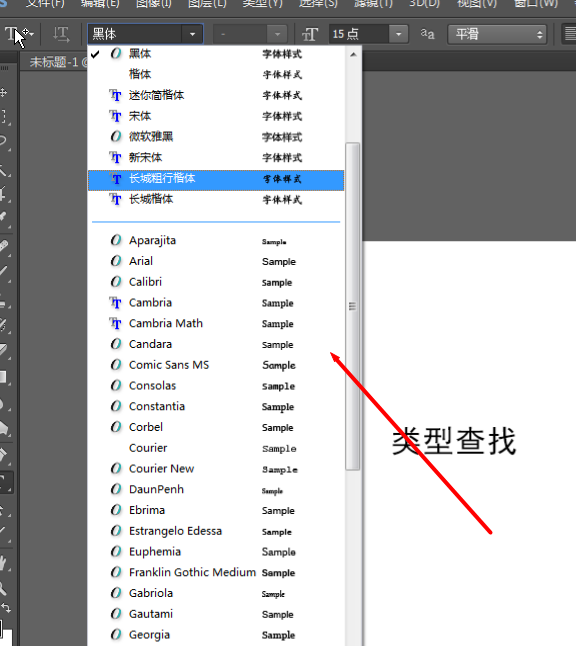Open the 编辑(E) menu

tap(100, 4)
